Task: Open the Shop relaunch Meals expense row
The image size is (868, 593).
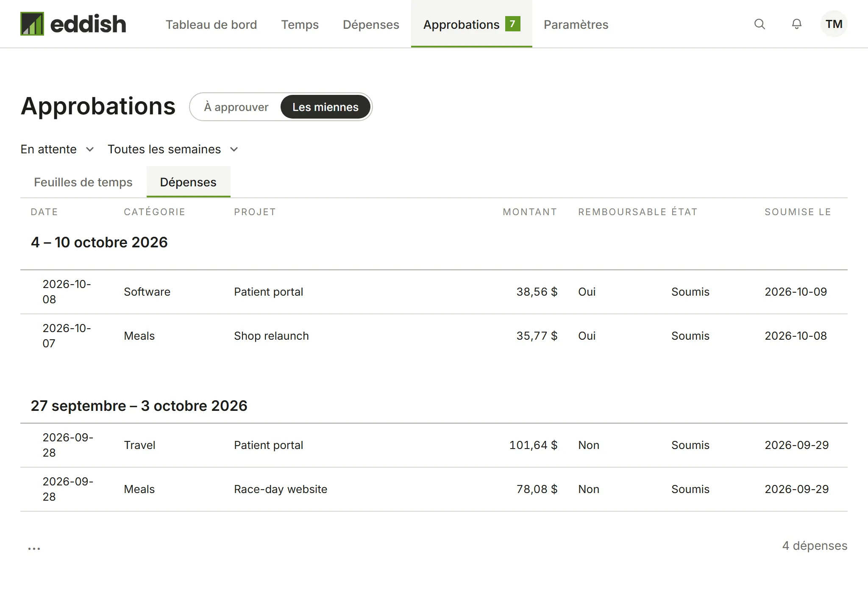Action: point(434,336)
